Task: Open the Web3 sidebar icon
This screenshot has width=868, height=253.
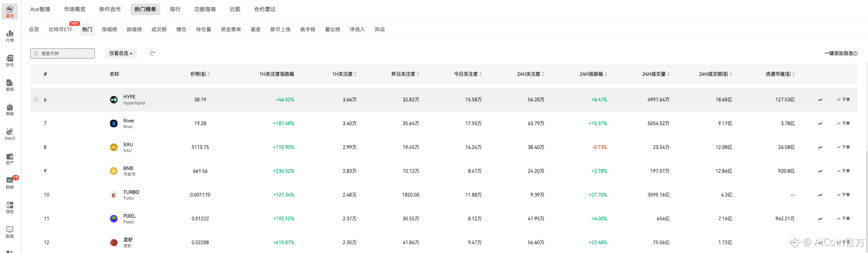Action: tap(10, 134)
